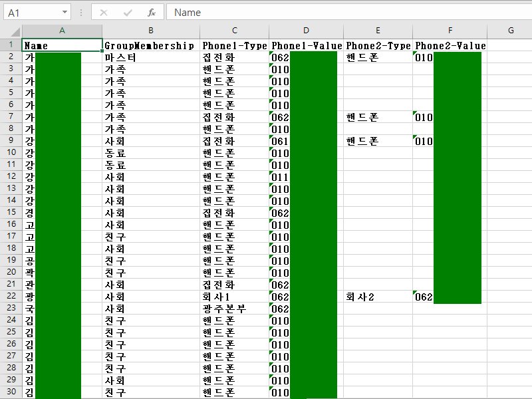Click the Select All corner triangle
This screenshot has width=532, height=399.
click(x=15, y=32)
